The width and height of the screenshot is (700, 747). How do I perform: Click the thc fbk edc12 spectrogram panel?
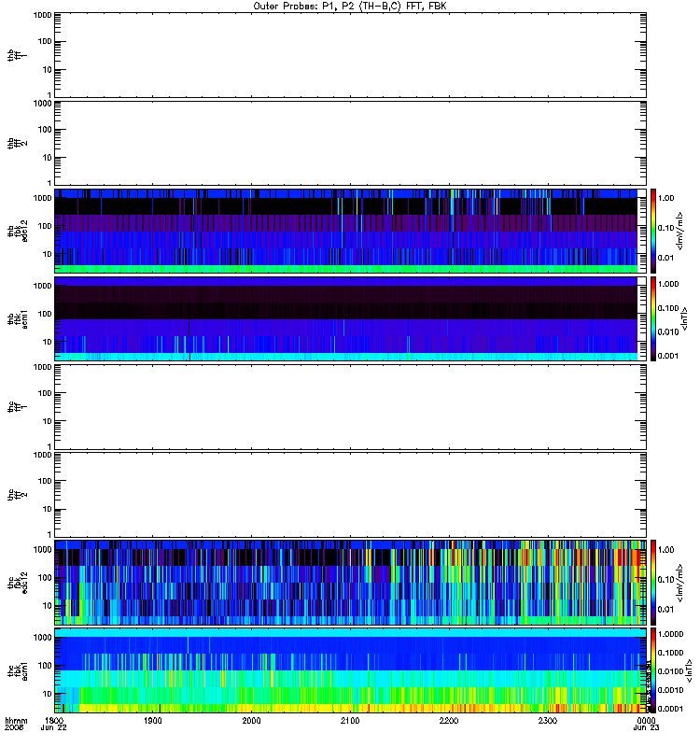pyautogui.click(x=351, y=583)
